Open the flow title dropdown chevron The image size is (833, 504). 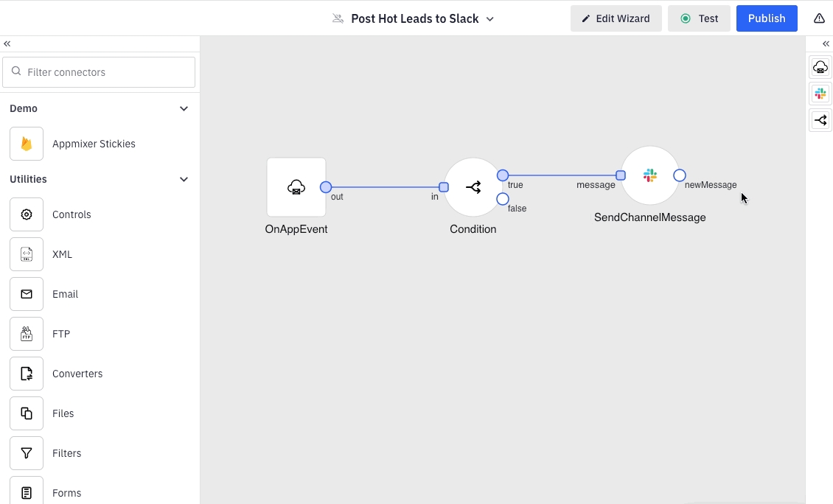(x=490, y=19)
